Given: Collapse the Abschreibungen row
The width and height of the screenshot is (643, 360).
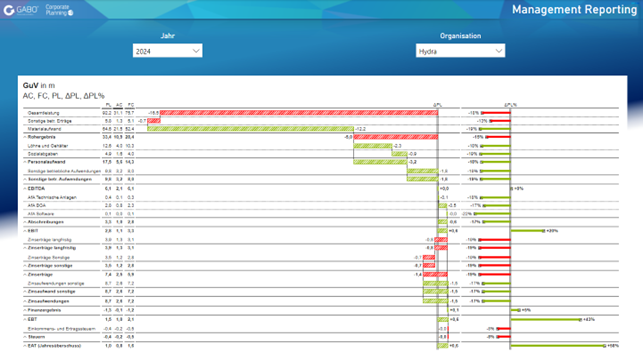Looking at the screenshot, I should pyautogui.click(x=25, y=222).
